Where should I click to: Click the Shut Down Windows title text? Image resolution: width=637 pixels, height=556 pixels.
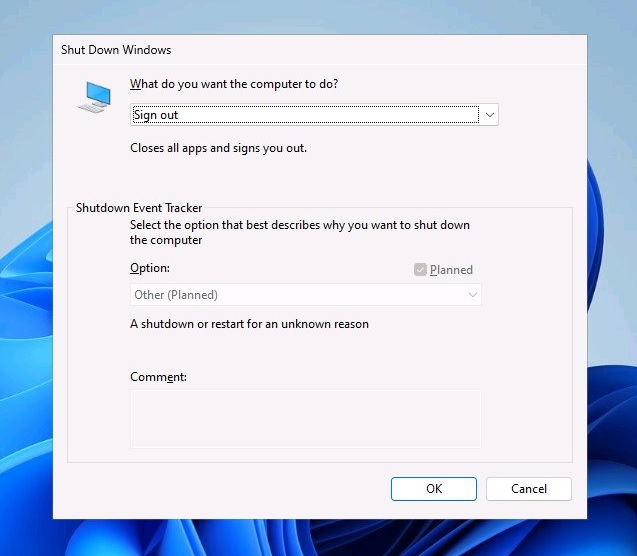pyautogui.click(x=116, y=50)
